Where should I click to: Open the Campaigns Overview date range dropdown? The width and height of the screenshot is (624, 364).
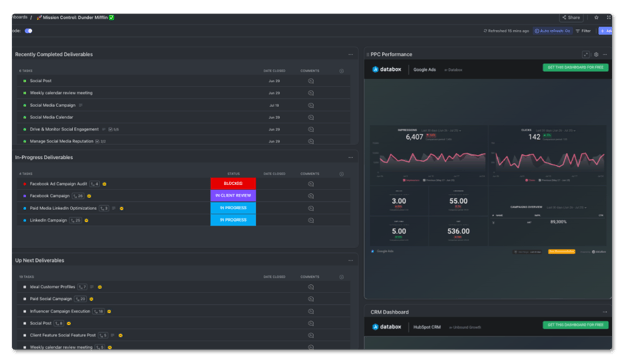click(x=566, y=207)
